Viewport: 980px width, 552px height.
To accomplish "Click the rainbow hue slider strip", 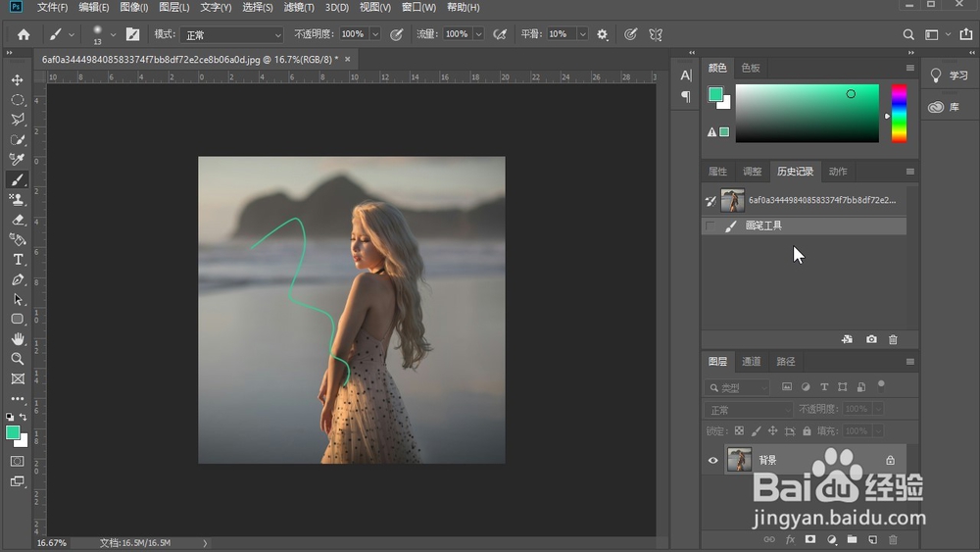I will [899, 114].
